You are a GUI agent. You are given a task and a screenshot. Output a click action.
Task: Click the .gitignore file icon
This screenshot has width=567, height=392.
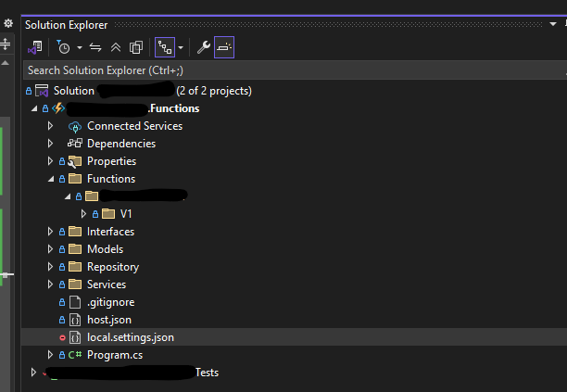coord(75,302)
